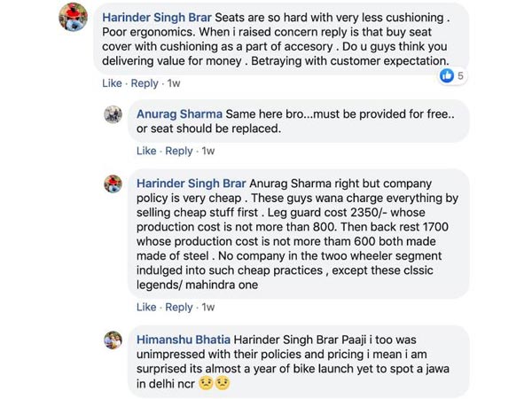Viewport: 532px width, 399px height.
Task: Reply to the hard seats comment
Action: (145, 83)
